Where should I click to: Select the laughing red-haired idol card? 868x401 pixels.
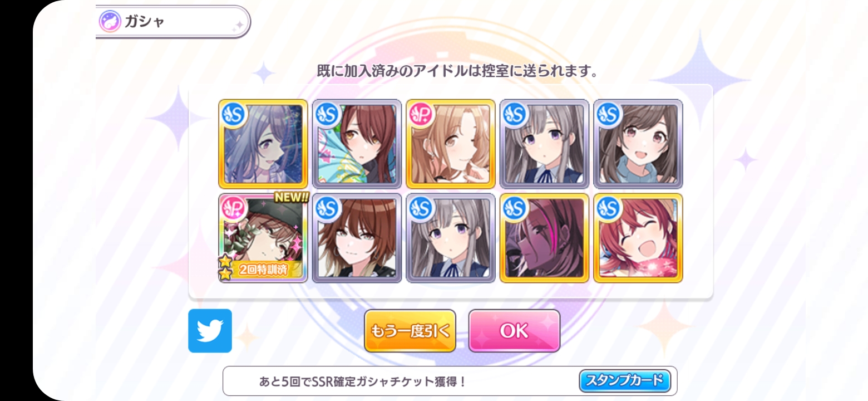pyautogui.click(x=638, y=238)
